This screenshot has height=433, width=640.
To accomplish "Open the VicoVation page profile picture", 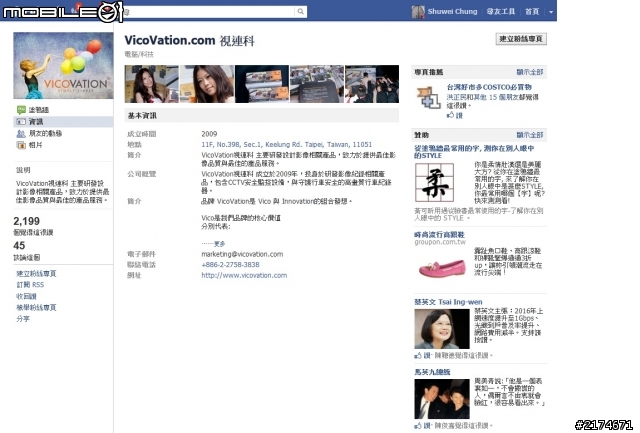I will pos(63,65).
